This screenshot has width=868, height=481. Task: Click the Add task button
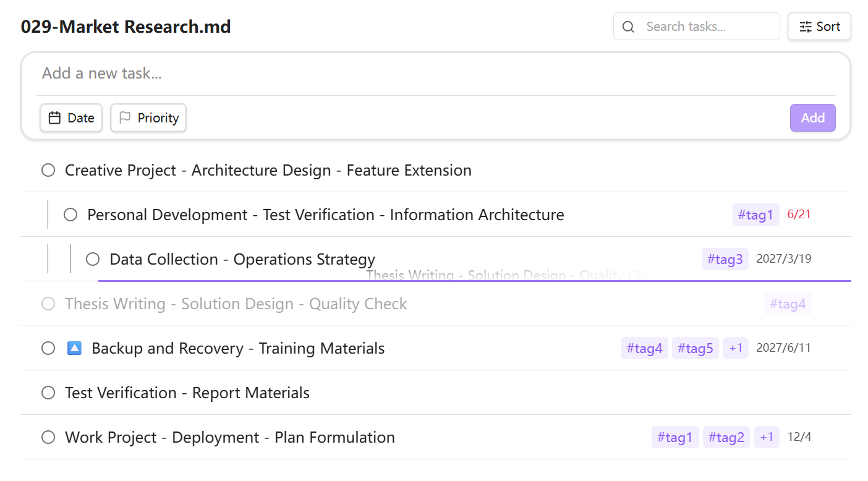click(812, 118)
